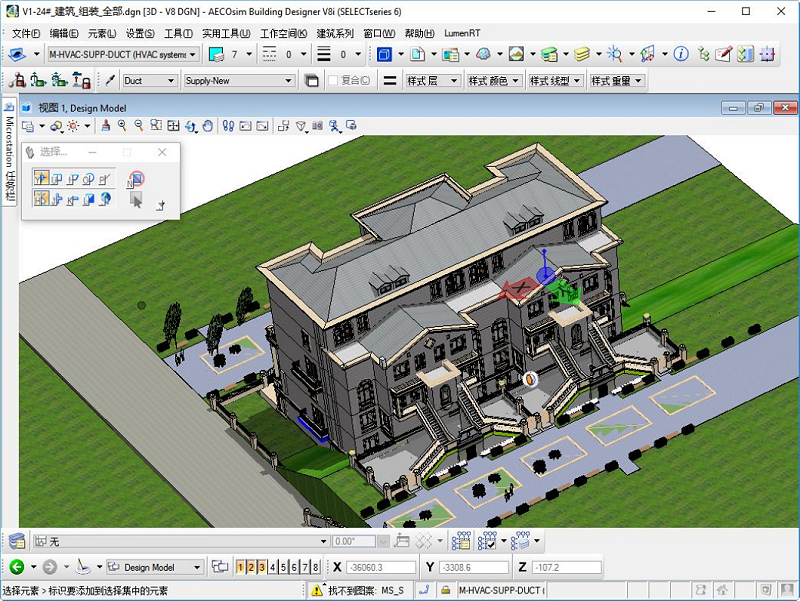Click the Z coordinate input field
The width and height of the screenshot is (800, 601).
(567, 567)
